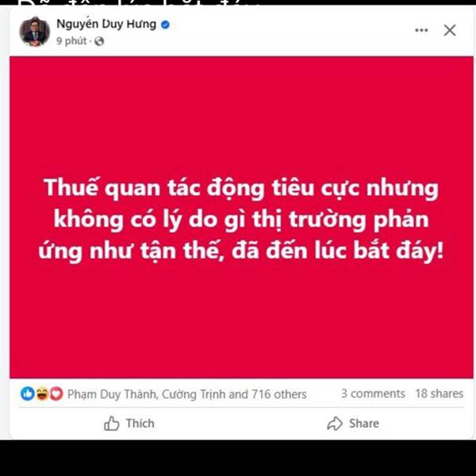This screenshot has width=476, height=476.
Task: Click the red heart Love reaction icon
Action: (x=56, y=393)
